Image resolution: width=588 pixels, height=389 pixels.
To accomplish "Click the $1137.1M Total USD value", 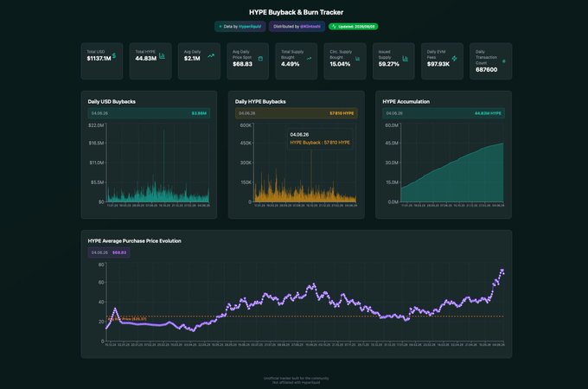I will [99, 59].
